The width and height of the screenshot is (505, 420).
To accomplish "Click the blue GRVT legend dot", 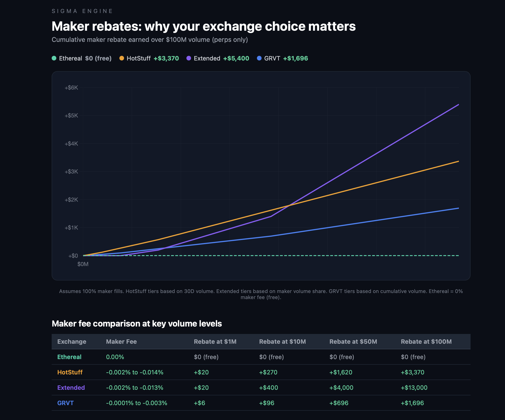I will (x=259, y=58).
